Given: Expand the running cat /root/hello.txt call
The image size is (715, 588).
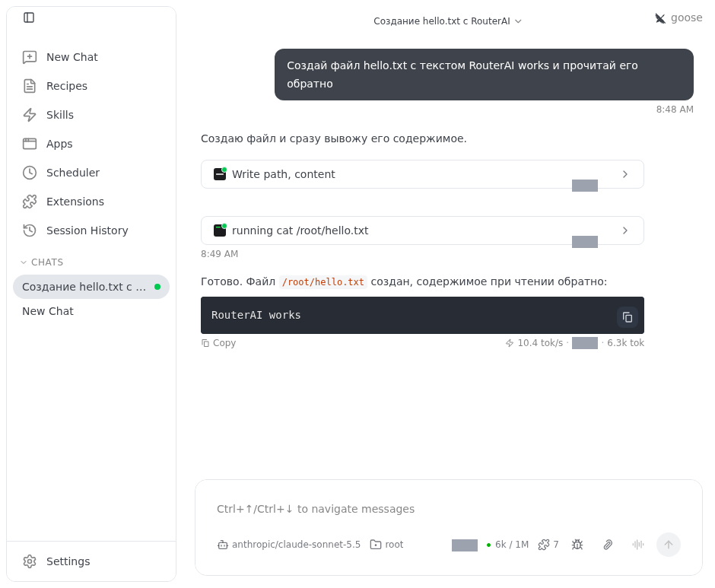Looking at the screenshot, I should click(x=422, y=230).
